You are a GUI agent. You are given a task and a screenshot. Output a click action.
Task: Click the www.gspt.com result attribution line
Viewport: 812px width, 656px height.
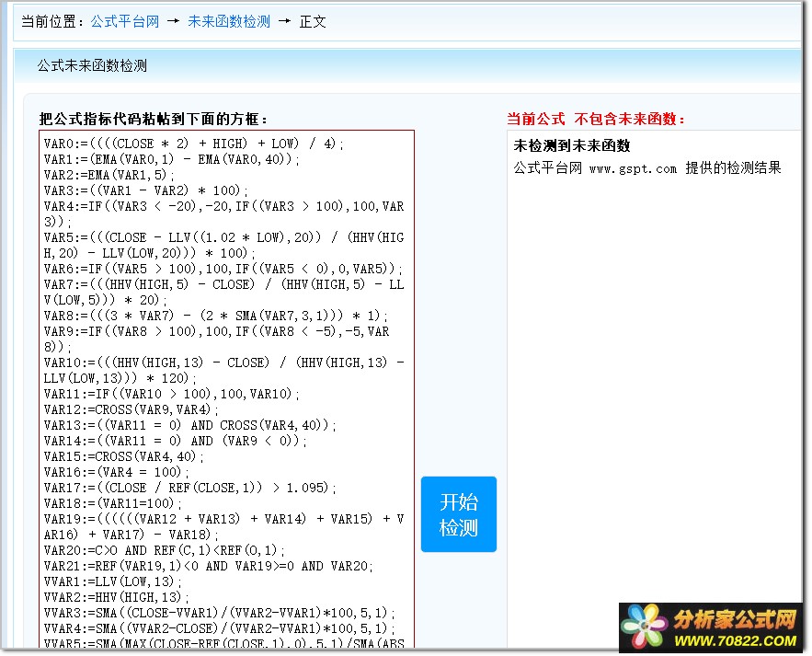647,167
